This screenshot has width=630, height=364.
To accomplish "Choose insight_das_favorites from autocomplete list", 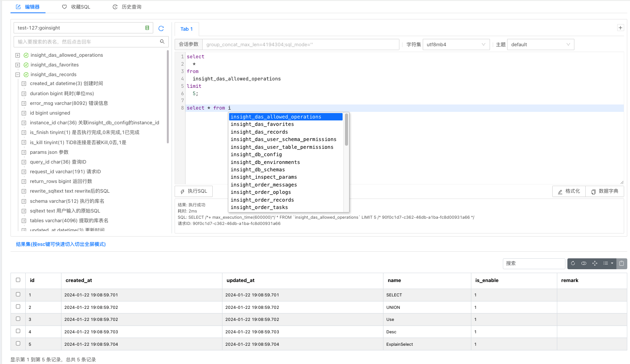I will (286, 124).
